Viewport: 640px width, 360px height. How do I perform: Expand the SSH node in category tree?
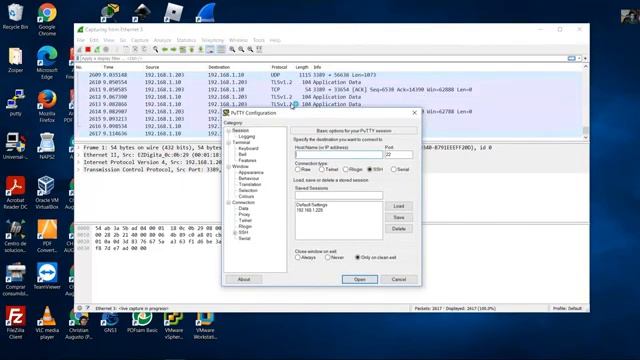pos(235,233)
